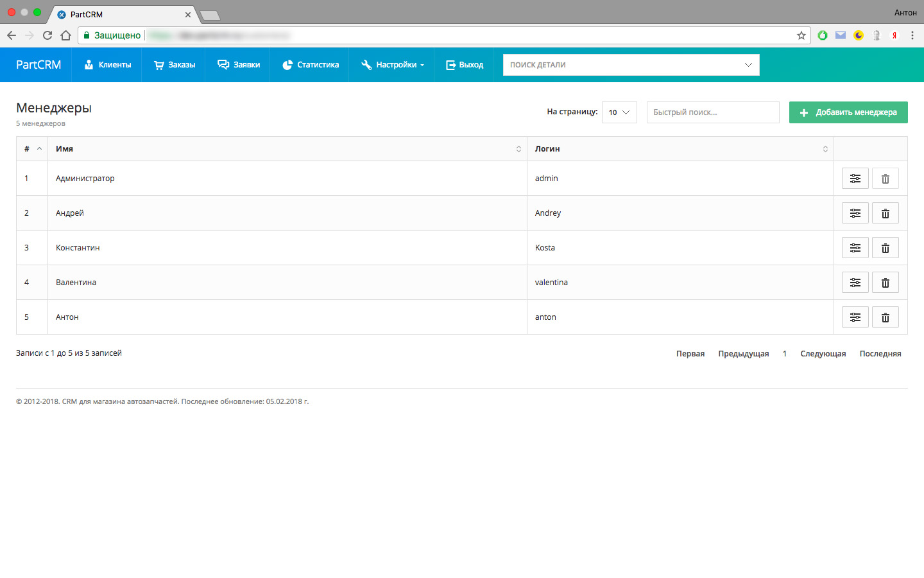Go to the Клиенты section
This screenshot has height=578, width=924.
(108, 65)
